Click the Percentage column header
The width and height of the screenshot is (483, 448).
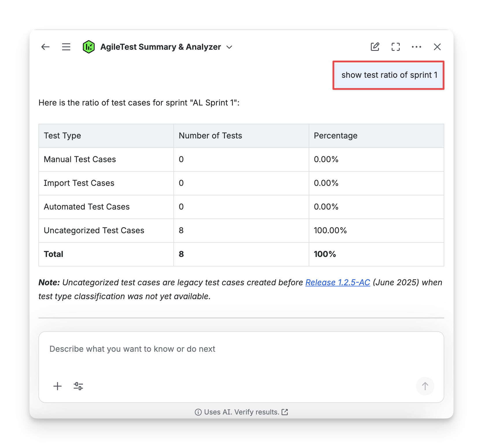pyautogui.click(x=336, y=136)
